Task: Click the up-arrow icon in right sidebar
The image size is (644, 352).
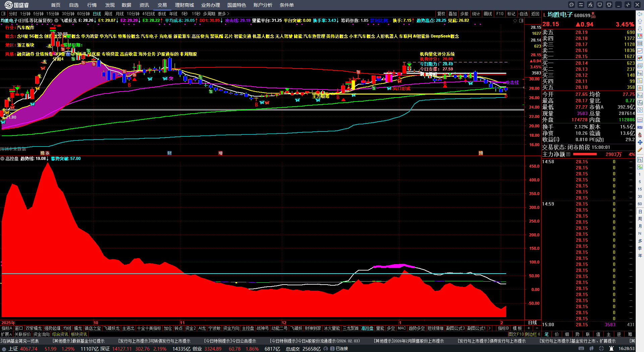Action: [640, 21]
